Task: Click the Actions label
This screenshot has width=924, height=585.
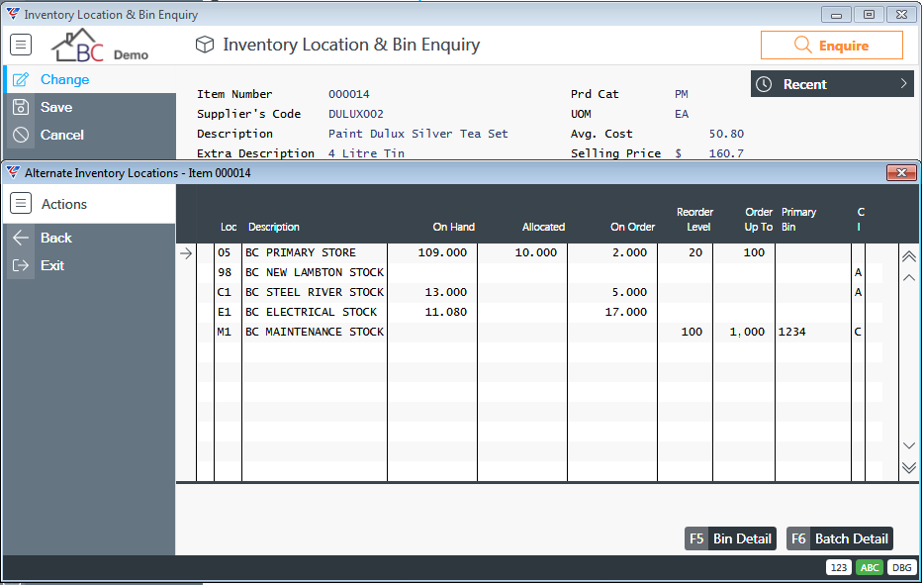Action: (64, 204)
